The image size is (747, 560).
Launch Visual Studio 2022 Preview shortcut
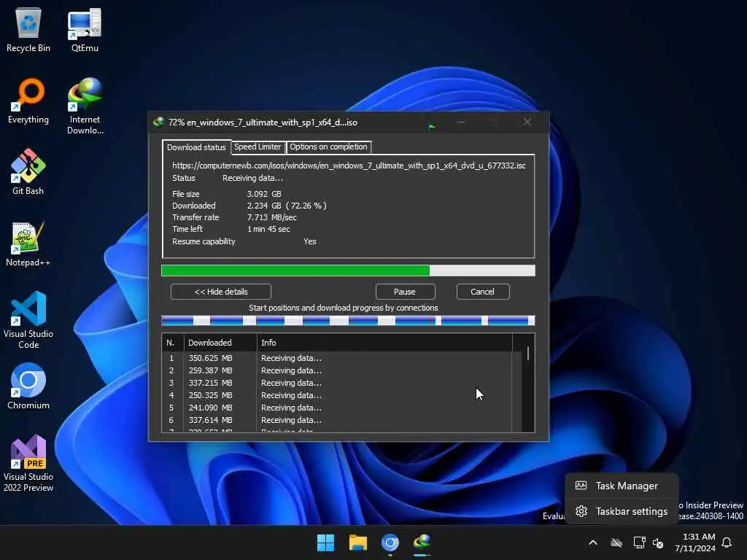[28, 463]
